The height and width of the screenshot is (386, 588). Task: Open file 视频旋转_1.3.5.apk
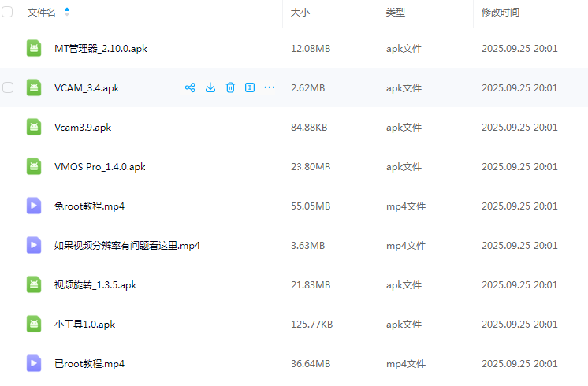[x=95, y=285]
